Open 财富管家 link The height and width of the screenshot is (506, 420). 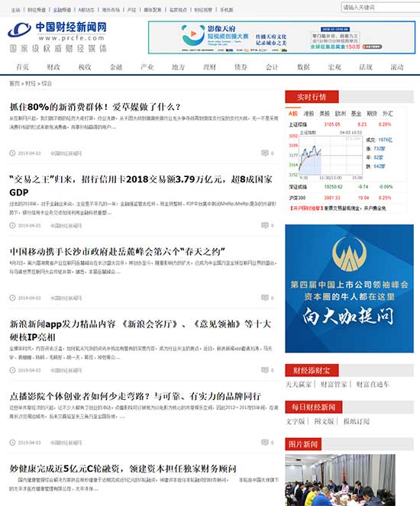click(334, 384)
